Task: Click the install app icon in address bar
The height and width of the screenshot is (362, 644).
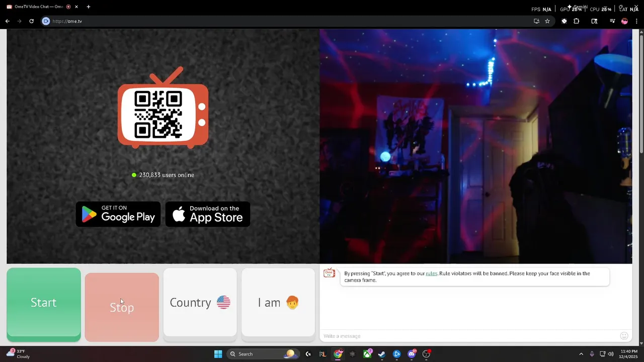Action: point(536,21)
